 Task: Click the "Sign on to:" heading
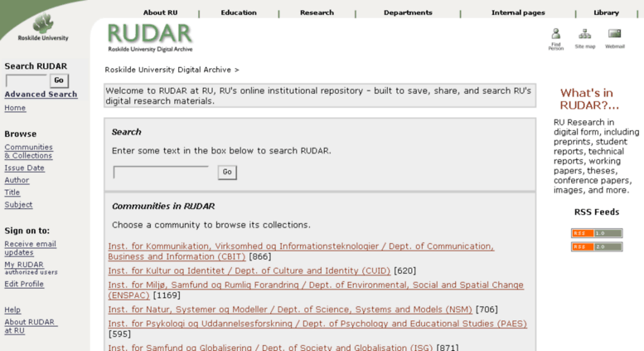coord(27,231)
